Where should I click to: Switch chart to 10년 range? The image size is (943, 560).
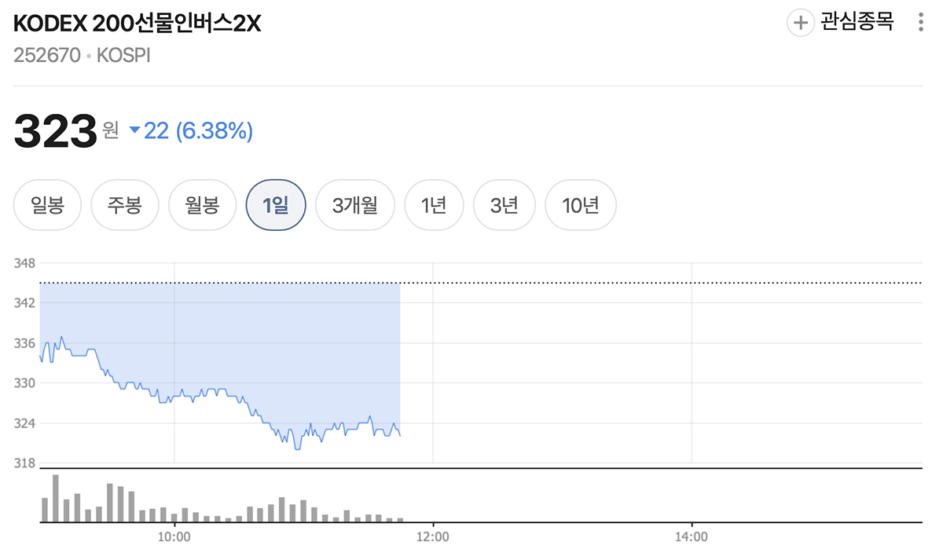[581, 206]
